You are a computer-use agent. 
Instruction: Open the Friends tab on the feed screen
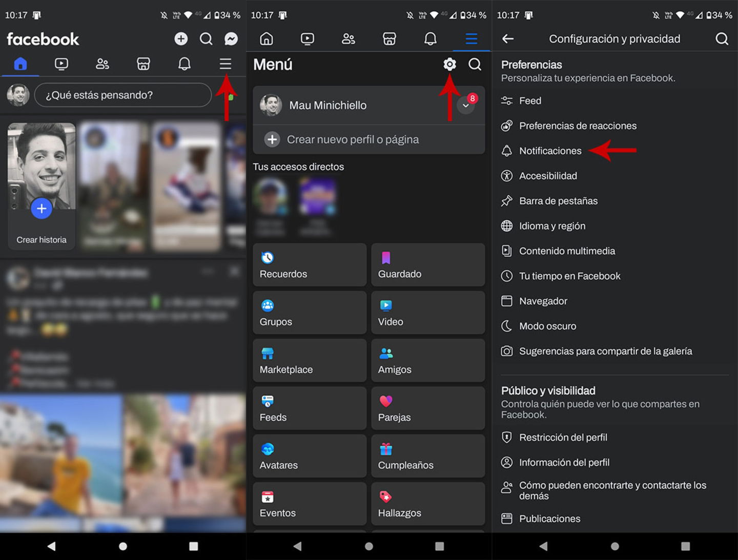tap(102, 64)
